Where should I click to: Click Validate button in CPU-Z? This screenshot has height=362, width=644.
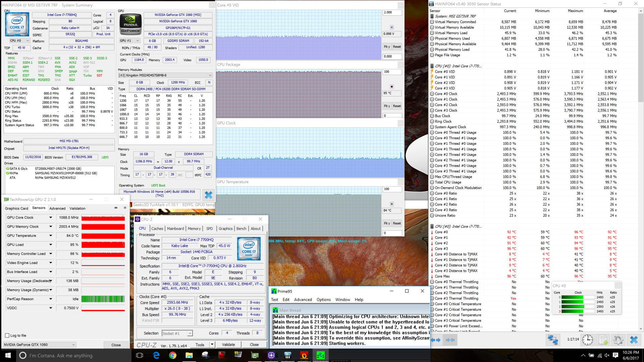click(x=228, y=345)
